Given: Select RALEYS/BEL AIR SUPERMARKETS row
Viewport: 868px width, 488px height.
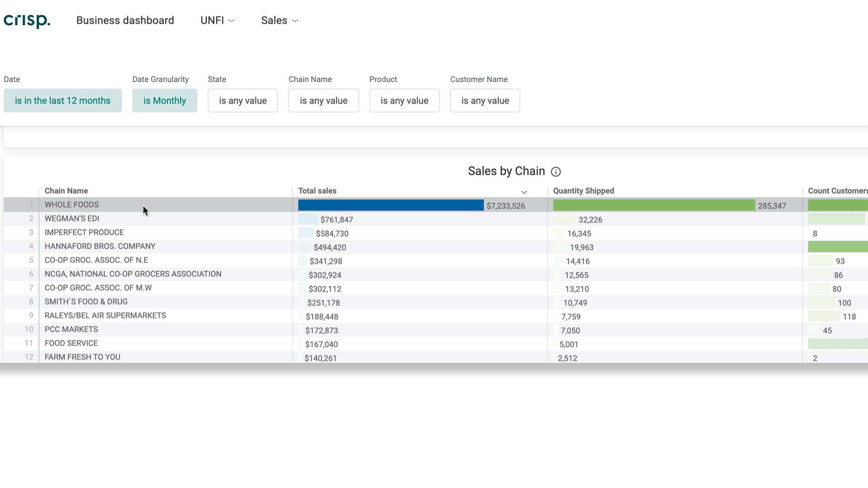Looking at the screenshot, I should click(436, 316).
